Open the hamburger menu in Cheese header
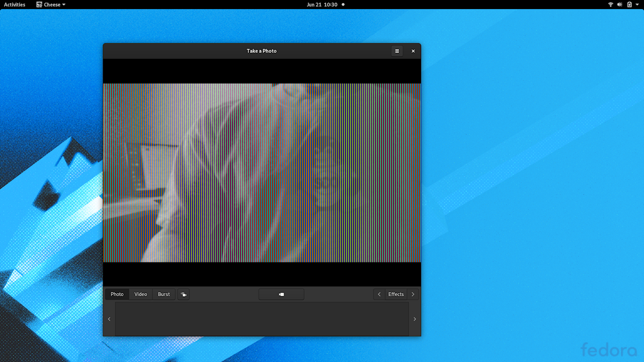Image resolution: width=644 pixels, height=362 pixels. point(397,51)
